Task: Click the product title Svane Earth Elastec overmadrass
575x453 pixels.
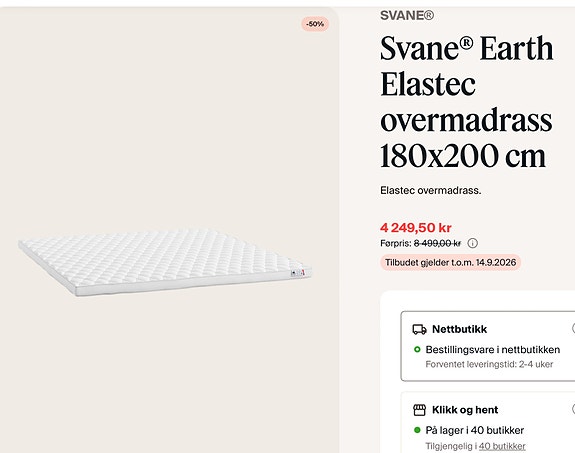Action: click(x=466, y=102)
